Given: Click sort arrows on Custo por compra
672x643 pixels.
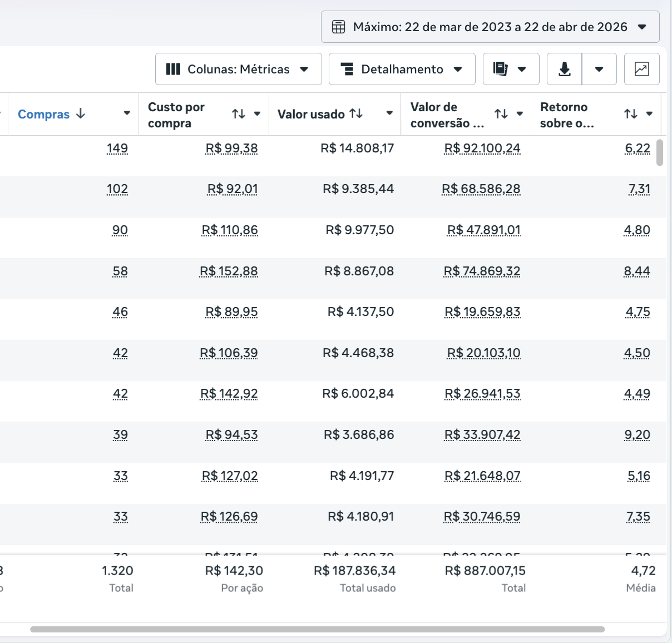Looking at the screenshot, I should 239,114.
